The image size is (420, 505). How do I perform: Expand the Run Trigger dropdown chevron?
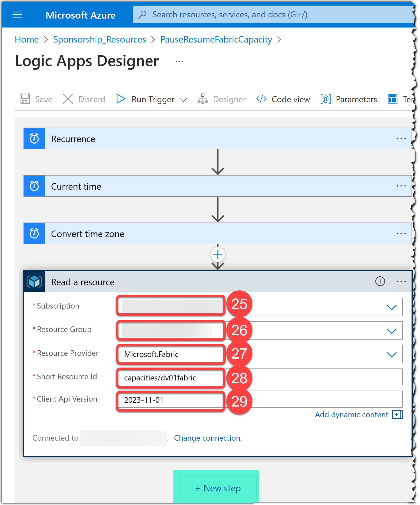pos(183,100)
